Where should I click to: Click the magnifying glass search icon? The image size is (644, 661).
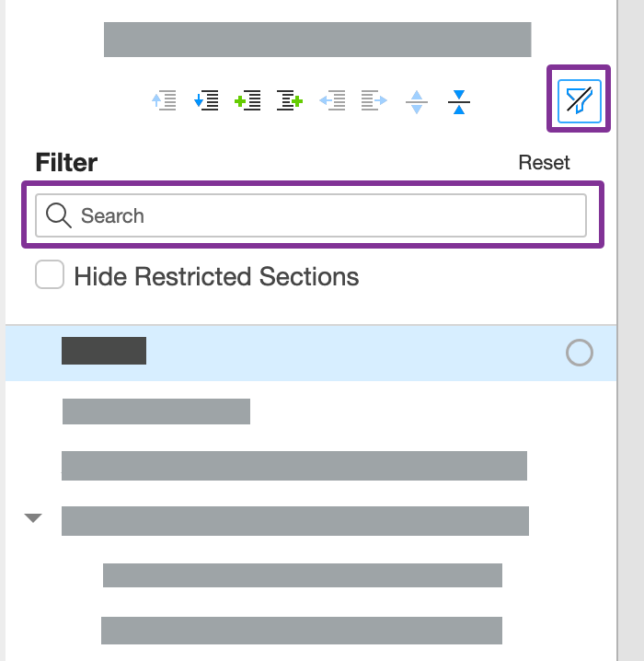[x=59, y=215]
